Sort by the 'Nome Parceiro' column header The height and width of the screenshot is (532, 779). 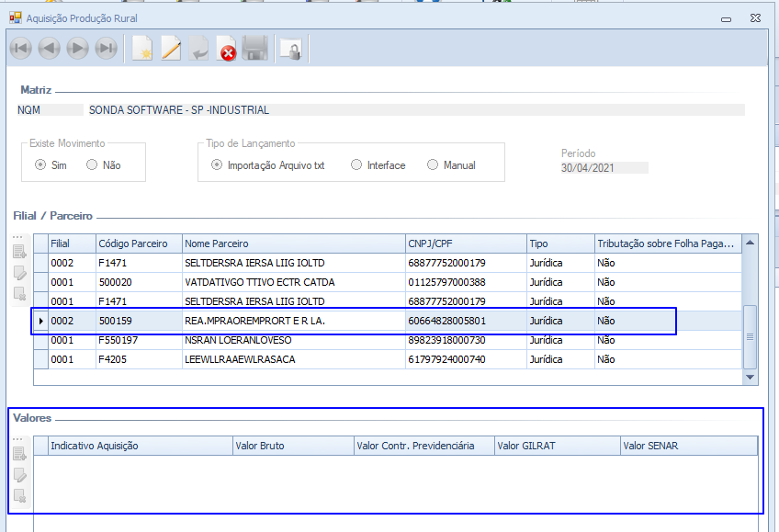293,243
